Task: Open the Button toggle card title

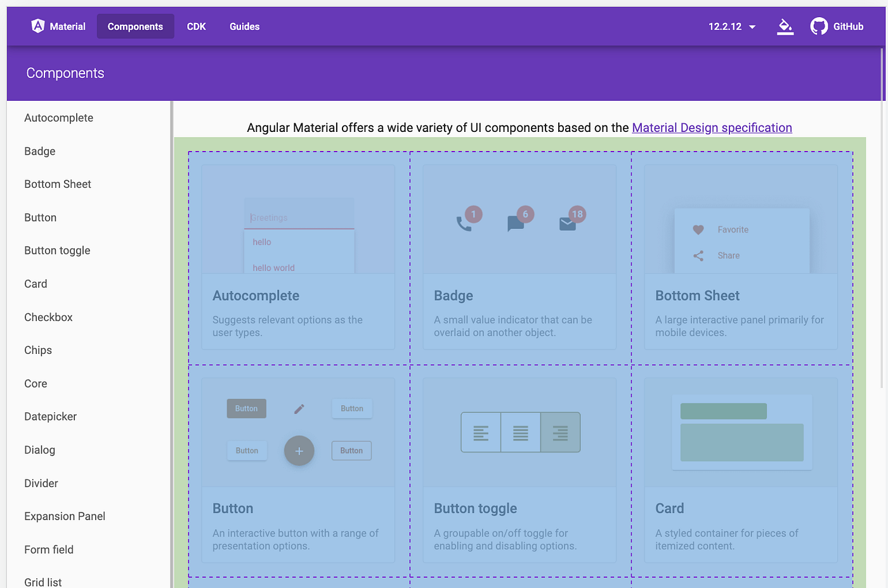Action: [475, 509]
